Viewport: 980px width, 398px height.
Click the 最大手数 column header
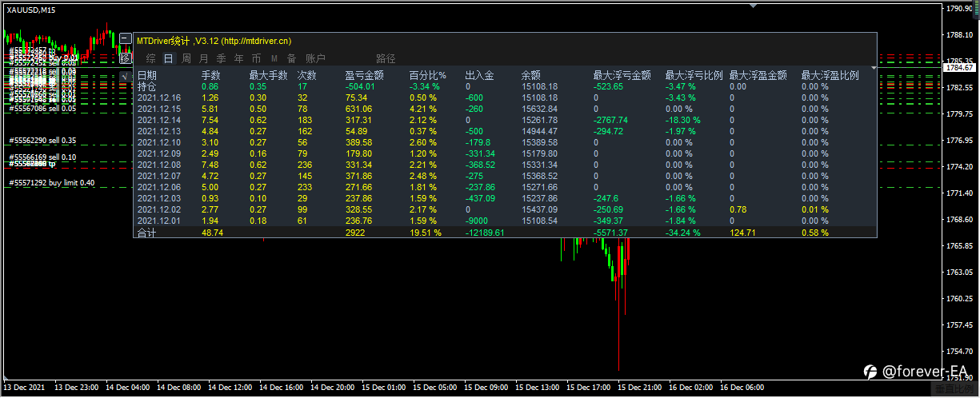pos(268,75)
